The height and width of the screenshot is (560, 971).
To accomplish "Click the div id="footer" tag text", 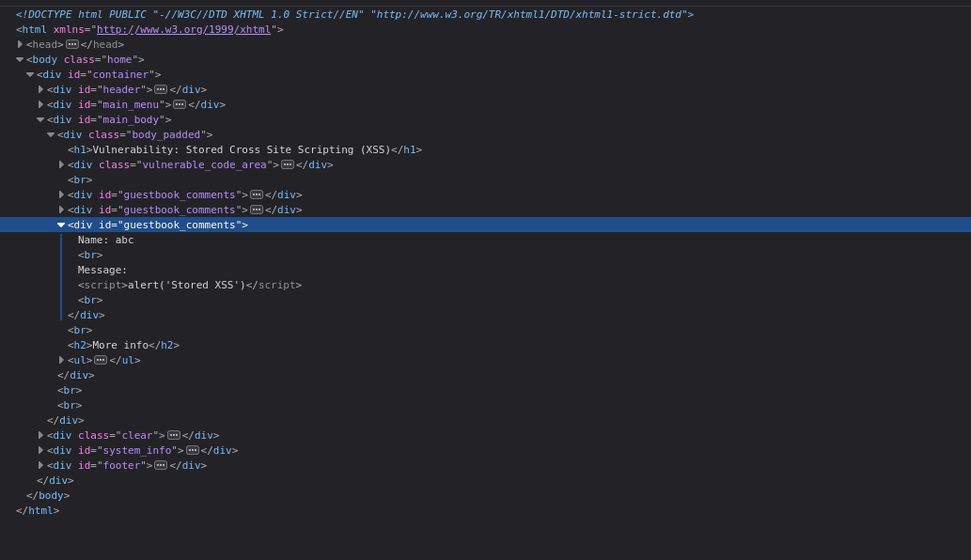I will (100, 465).
